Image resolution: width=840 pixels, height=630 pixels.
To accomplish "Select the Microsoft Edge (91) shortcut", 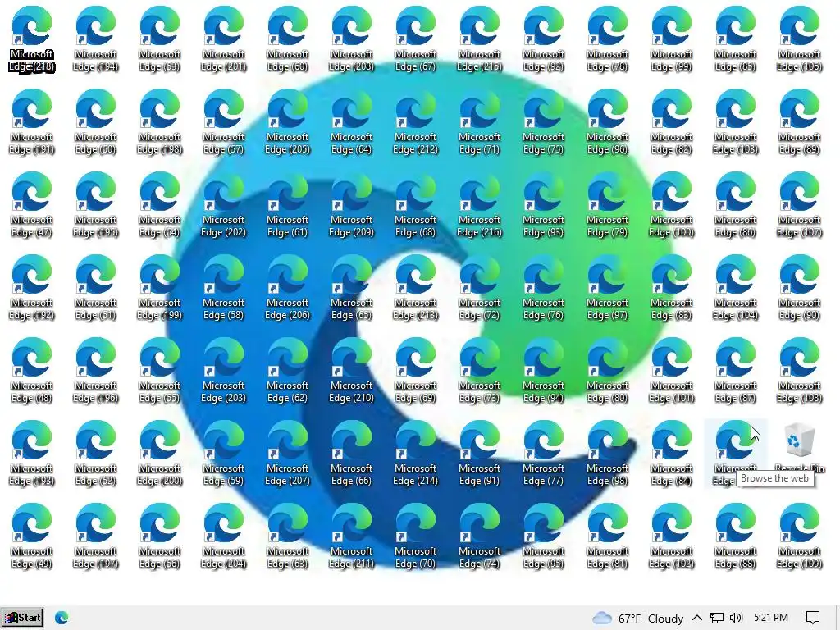I will pos(479,453).
